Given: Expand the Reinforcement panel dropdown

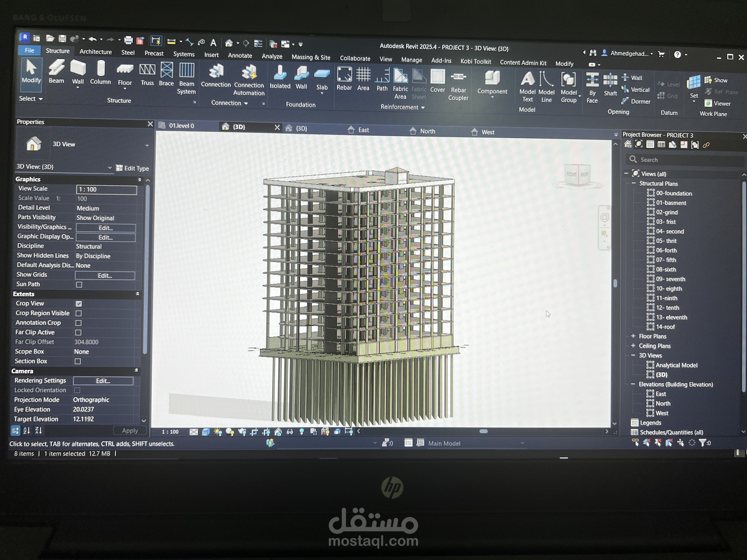Looking at the screenshot, I should (403, 107).
